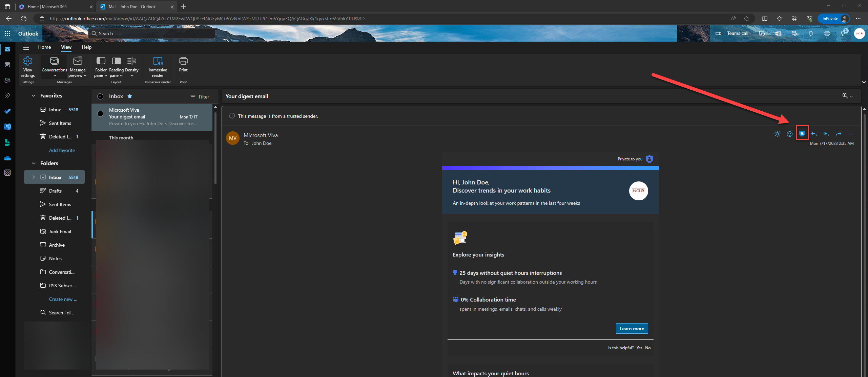Open new browser tab plus button
The width and height of the screenshot is (868, 377).
click(x=183, y=6)
